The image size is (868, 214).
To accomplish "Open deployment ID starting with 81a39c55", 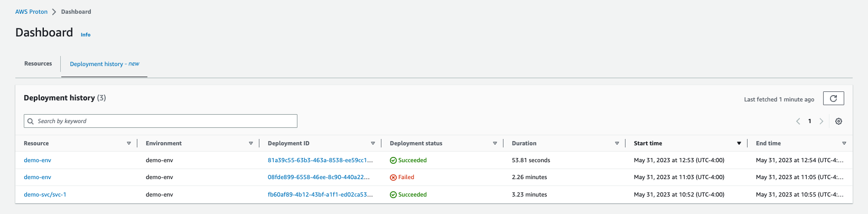I will click(x=320, y=160).
